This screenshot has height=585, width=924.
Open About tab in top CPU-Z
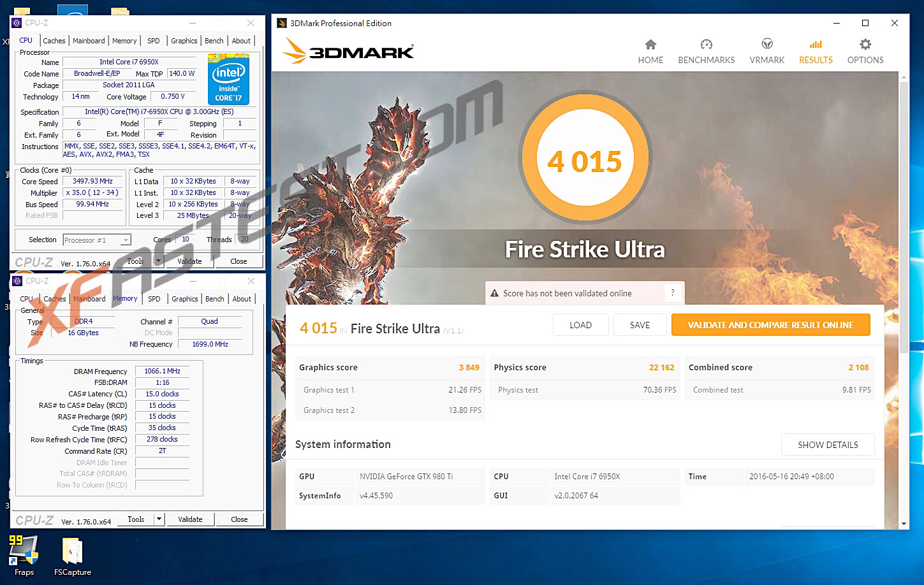coord(241,41)
